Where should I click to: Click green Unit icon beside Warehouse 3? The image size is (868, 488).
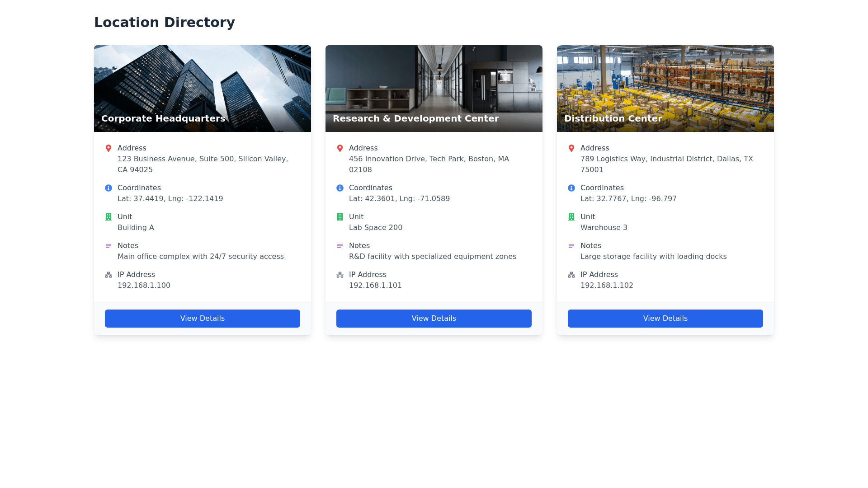[571, 217]
